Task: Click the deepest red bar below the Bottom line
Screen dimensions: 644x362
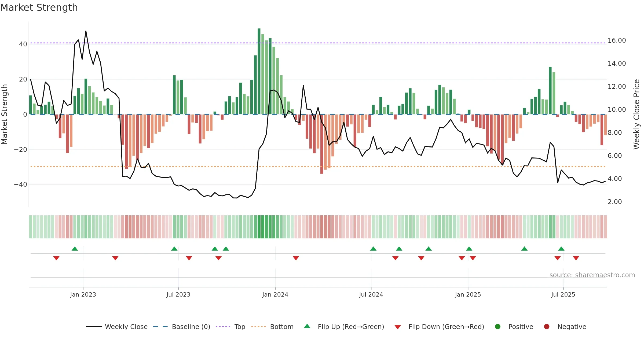Action: 322,144
